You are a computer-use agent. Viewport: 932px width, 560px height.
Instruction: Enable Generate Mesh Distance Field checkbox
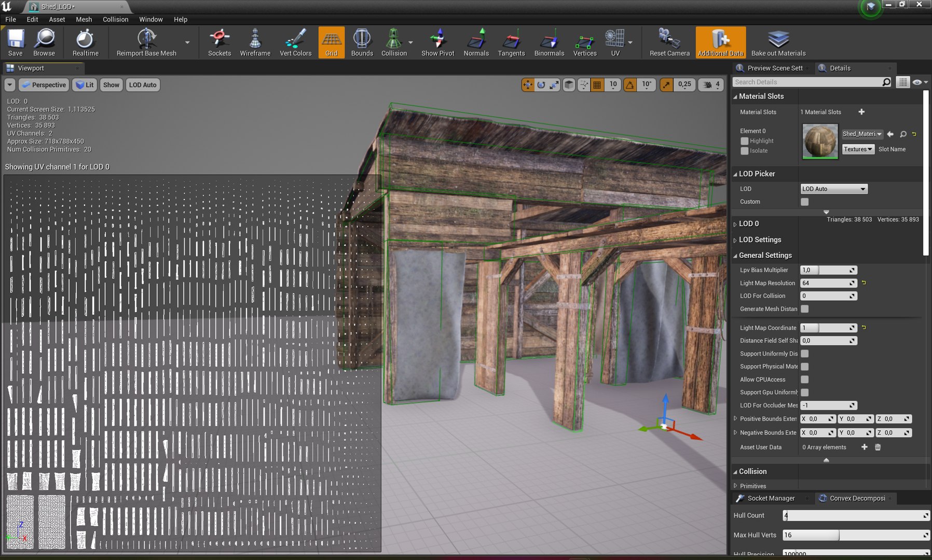804,309
